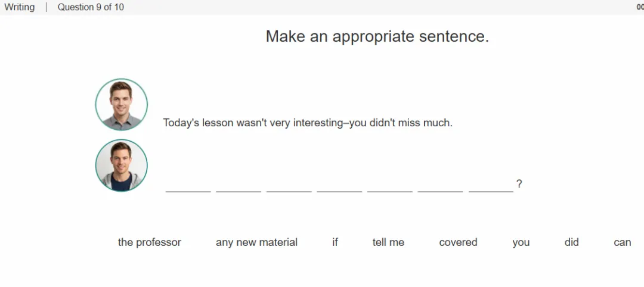Click the "Make an appropriate sentence." heading

click(377, 36)
